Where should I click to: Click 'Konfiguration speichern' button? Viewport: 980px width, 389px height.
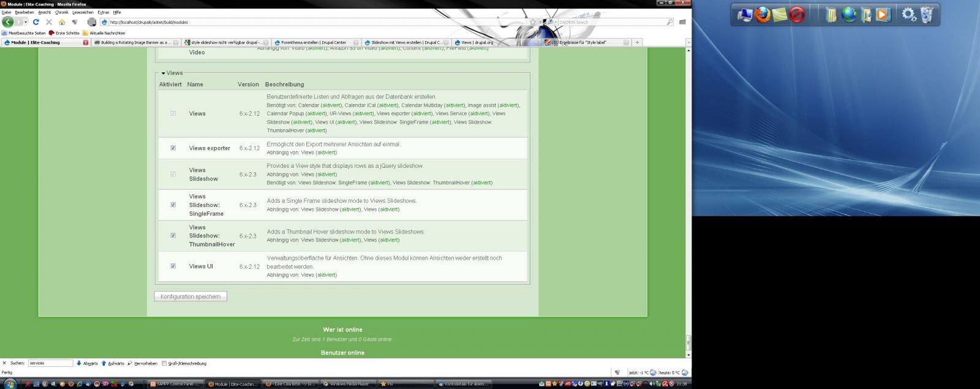tap(190, 296)
